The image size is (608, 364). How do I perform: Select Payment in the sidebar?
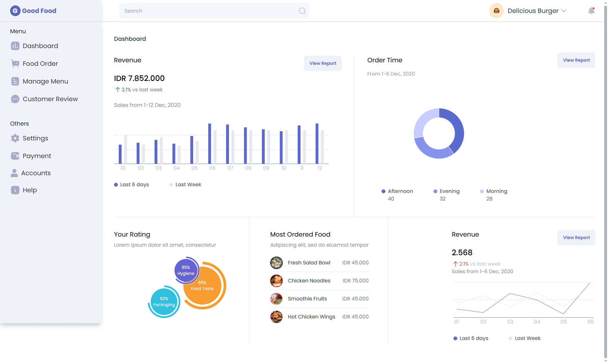tap(37, 156)
